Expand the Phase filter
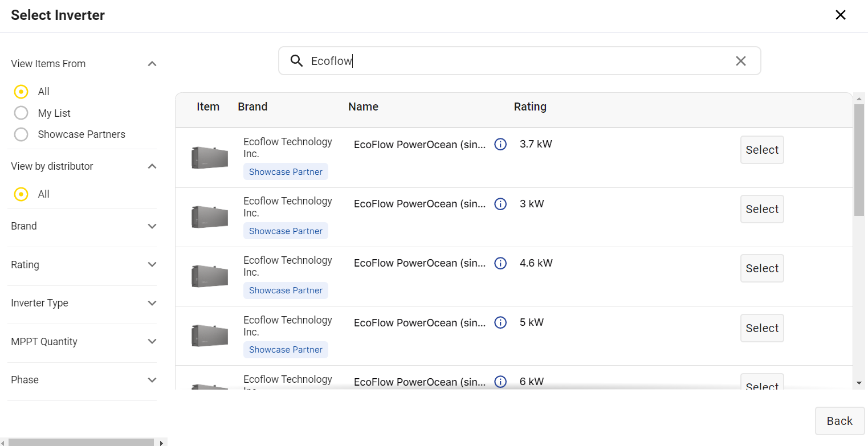This screenshot has width=868, height=446. click(x=152, y=380)
